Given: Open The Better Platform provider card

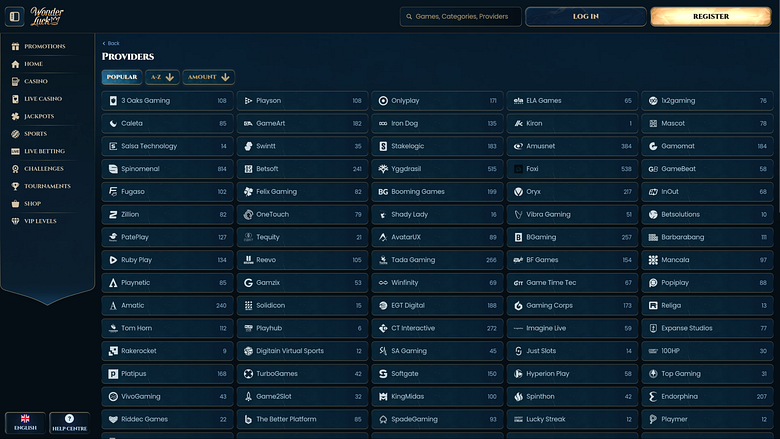Looking at the screenshot, I should point(302,419).
